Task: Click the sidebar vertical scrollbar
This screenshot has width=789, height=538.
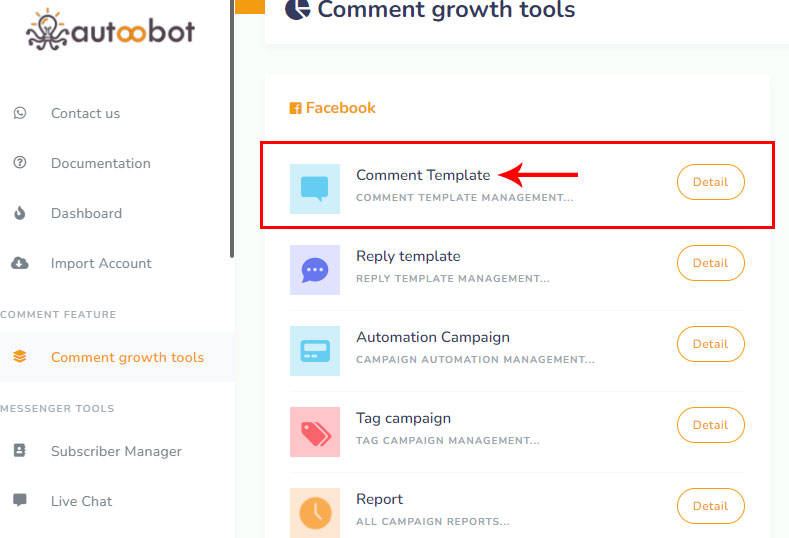Action: coord(232,130)
